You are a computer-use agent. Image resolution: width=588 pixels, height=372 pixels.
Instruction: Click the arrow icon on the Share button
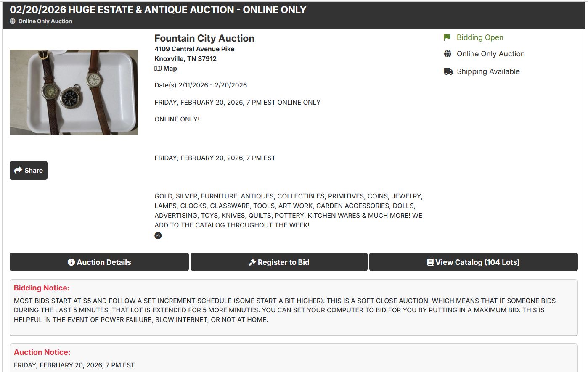click(18, 170)
